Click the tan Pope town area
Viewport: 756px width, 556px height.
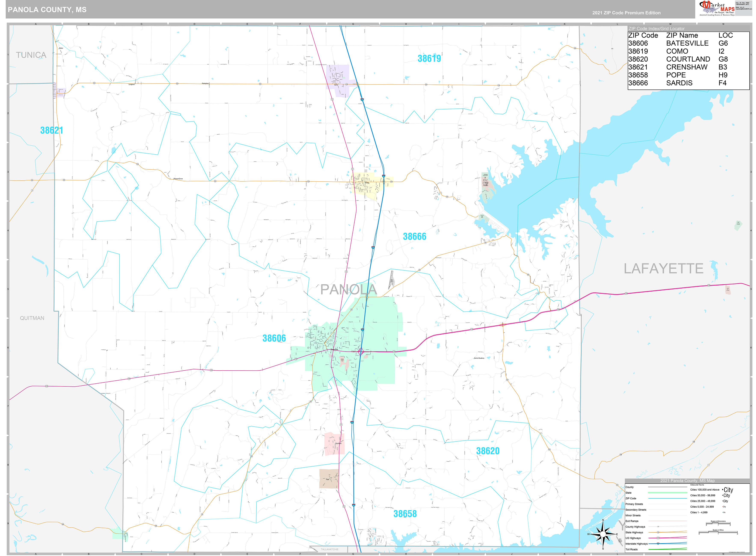(x=329, y=479)
